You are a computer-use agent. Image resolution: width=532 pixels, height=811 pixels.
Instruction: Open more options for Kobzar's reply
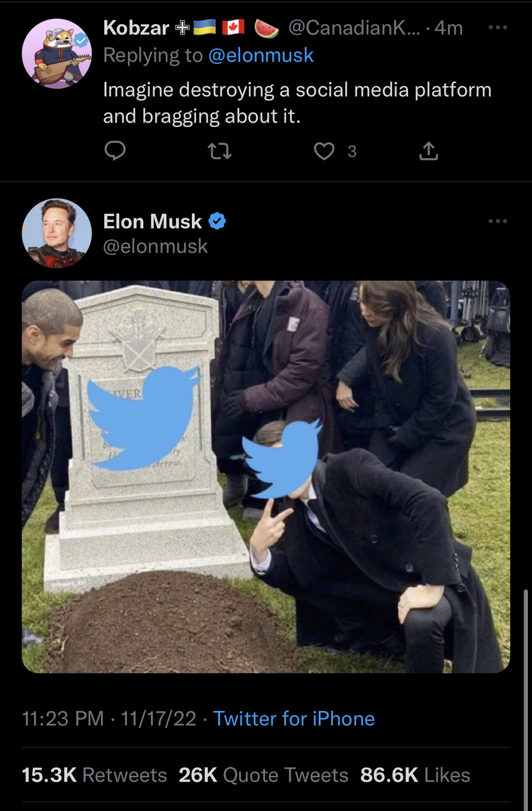[498, 28]
